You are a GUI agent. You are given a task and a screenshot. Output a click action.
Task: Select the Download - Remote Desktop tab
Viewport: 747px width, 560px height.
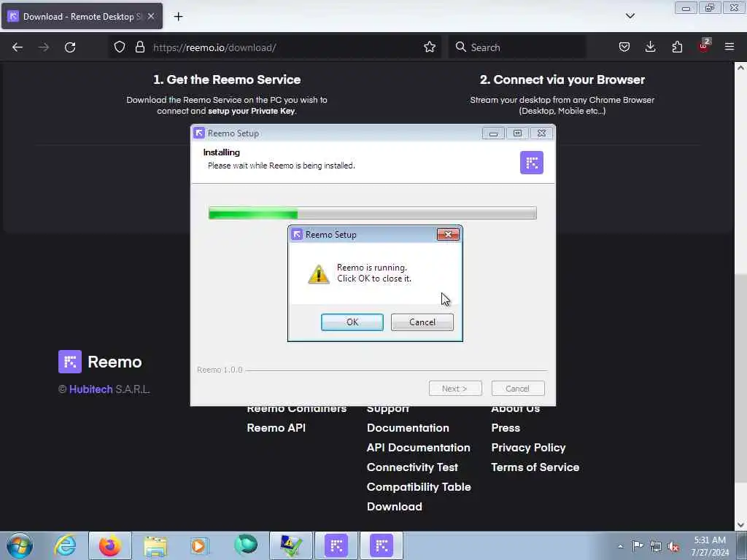point(82,16)
